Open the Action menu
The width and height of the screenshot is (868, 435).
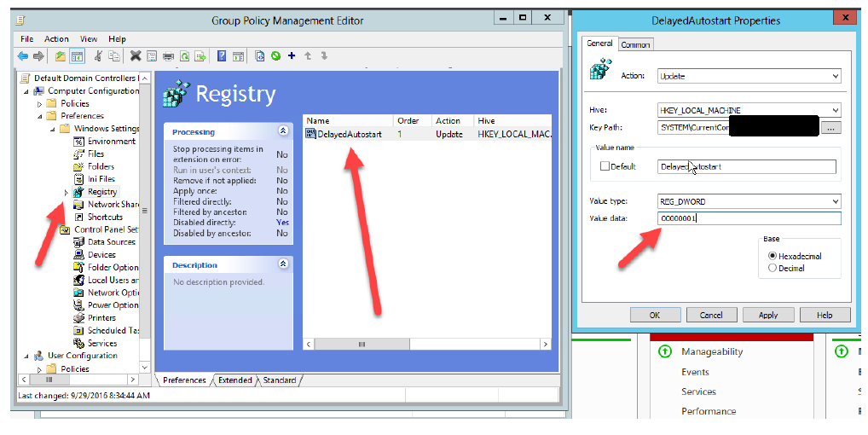56,38
